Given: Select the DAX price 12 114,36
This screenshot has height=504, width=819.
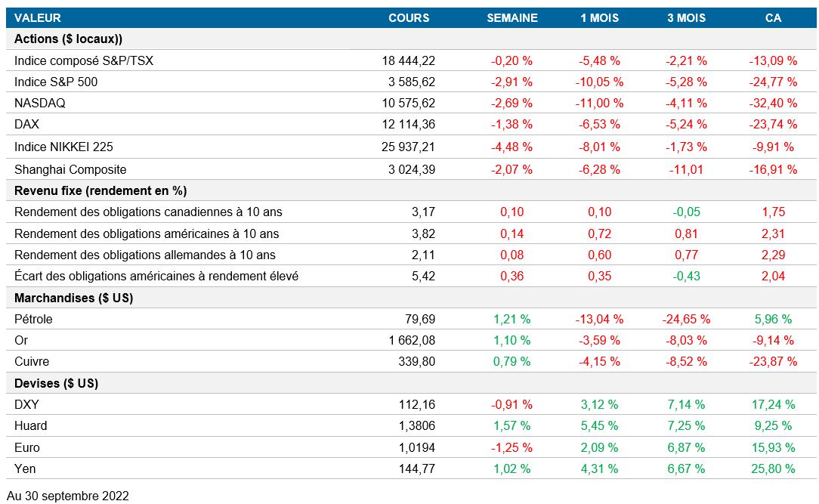Looking at the screenshot, I should click(409, 124).
